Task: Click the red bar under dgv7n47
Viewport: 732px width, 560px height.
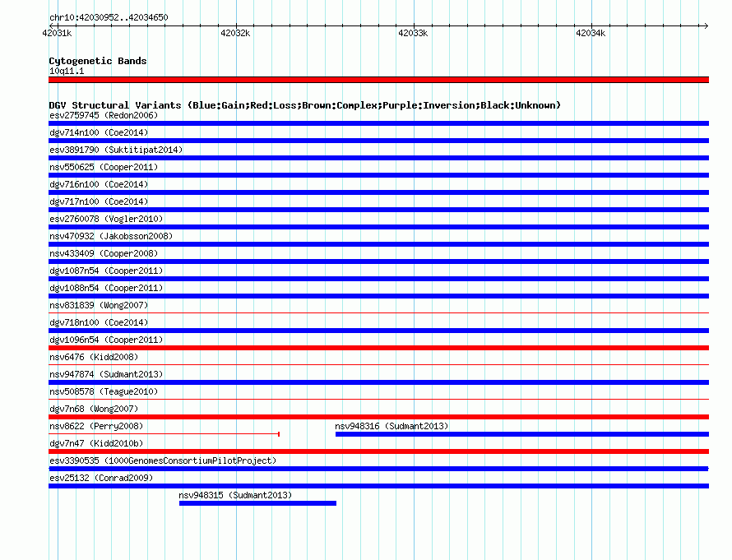Action: pos(378,451)
